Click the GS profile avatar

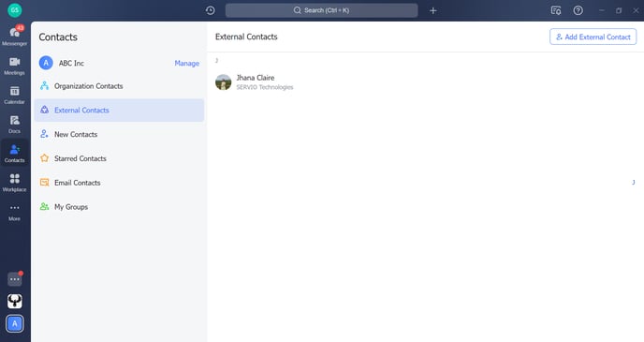pyautogui.click(x=15, y=10)
